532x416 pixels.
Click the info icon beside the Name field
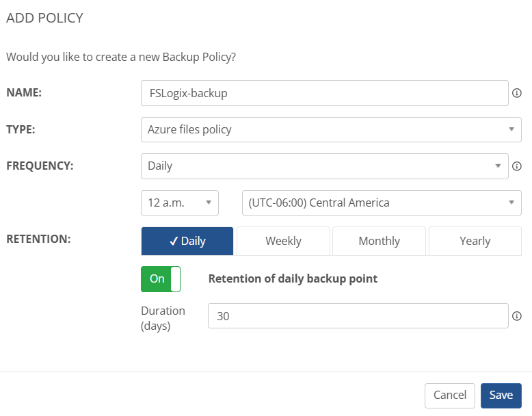pyautogui.click(x=517, y=93)
